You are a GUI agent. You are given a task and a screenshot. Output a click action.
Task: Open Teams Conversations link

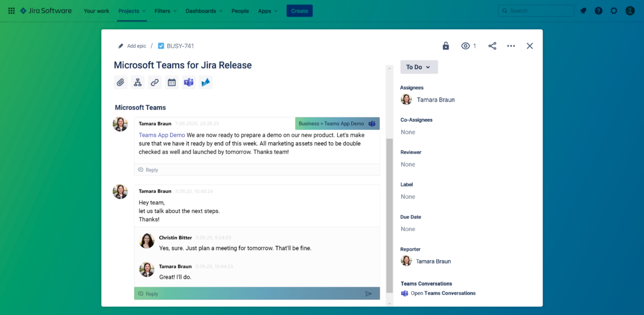pos(443,293)
